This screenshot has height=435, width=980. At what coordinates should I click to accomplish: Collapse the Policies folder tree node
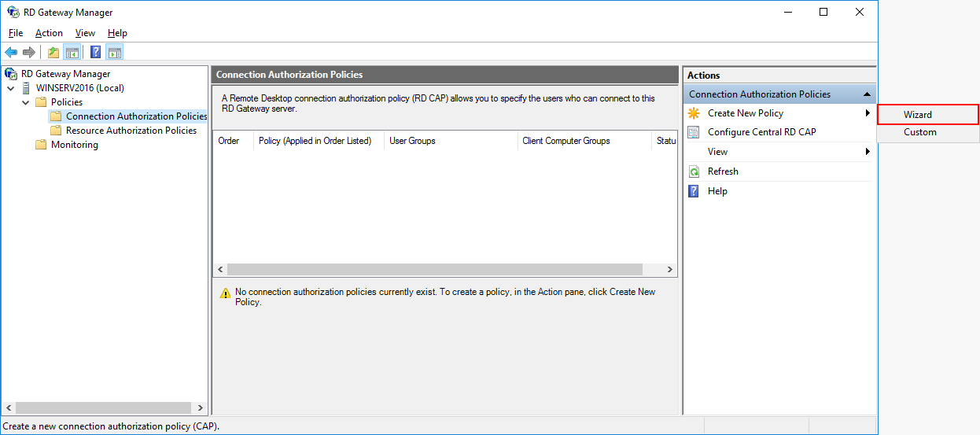pyautogui.click(x=25, y=102)
